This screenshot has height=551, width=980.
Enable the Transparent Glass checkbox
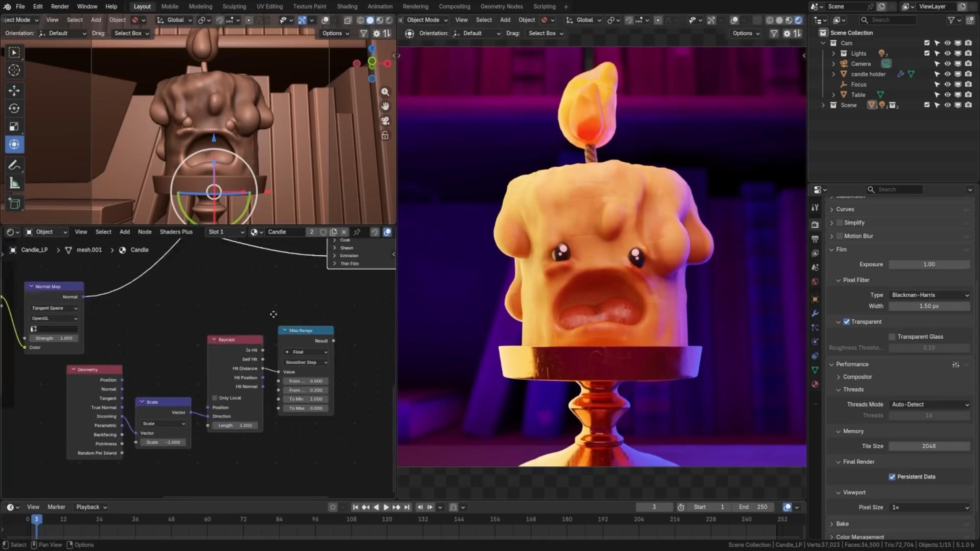point(892,336)
